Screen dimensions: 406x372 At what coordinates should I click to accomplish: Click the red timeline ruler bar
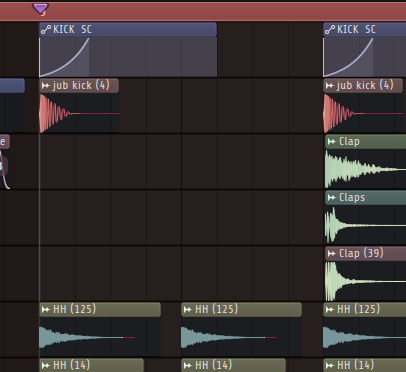click(x=203, y=12)
